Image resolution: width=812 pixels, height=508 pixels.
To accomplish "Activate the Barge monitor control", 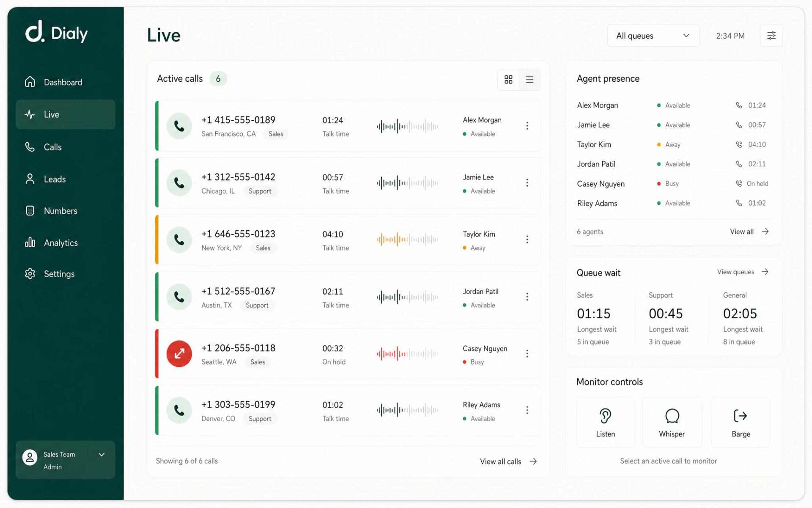I will [740, 422].
